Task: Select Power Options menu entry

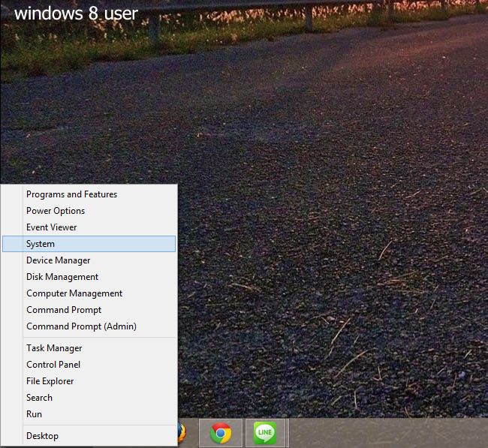Action: pos(89,211)
